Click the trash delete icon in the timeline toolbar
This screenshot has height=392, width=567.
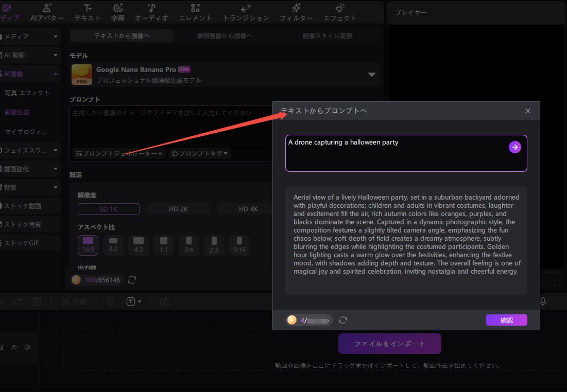tap(37, 301)
